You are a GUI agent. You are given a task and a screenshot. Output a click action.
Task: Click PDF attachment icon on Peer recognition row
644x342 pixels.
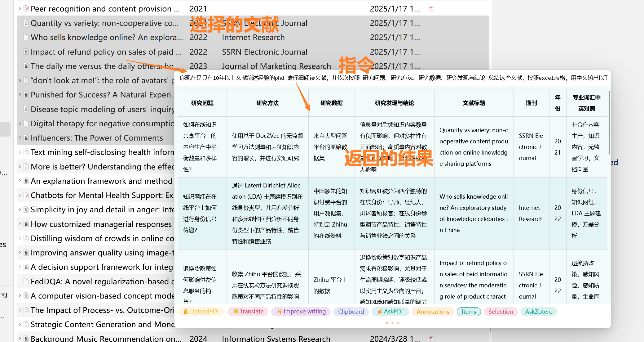432,9
